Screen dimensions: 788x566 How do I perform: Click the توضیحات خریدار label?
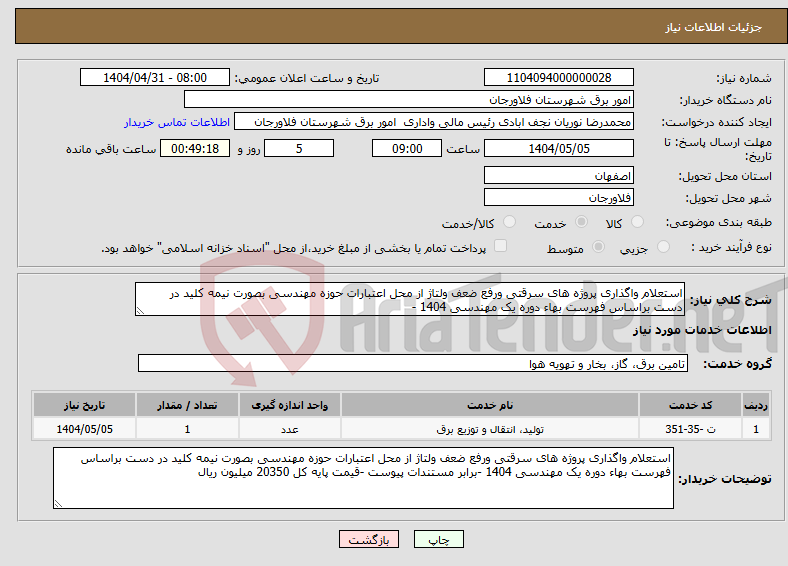point(725,479)
